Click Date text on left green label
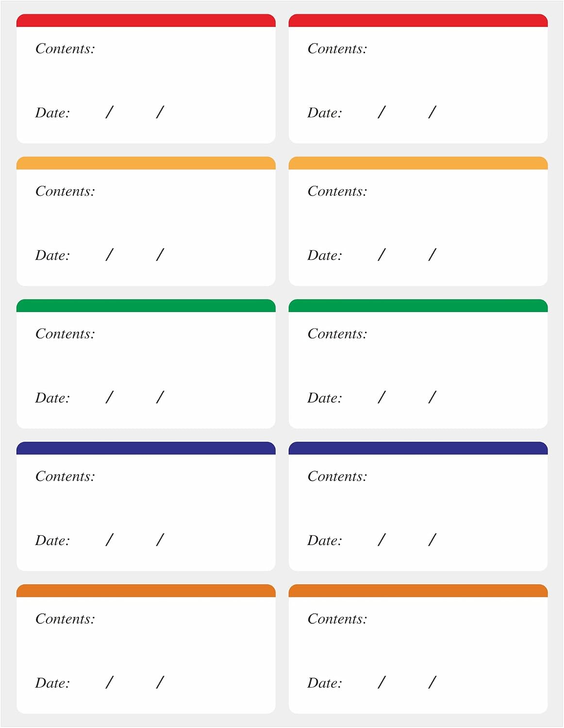Viewport: 564px width, 728px height. [x=52, y=398]
